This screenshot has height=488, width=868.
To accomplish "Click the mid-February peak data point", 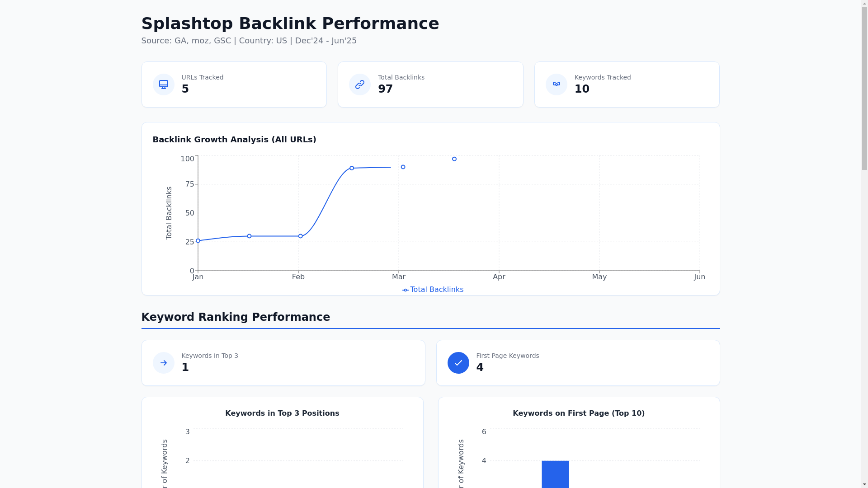I will (352, 168).
